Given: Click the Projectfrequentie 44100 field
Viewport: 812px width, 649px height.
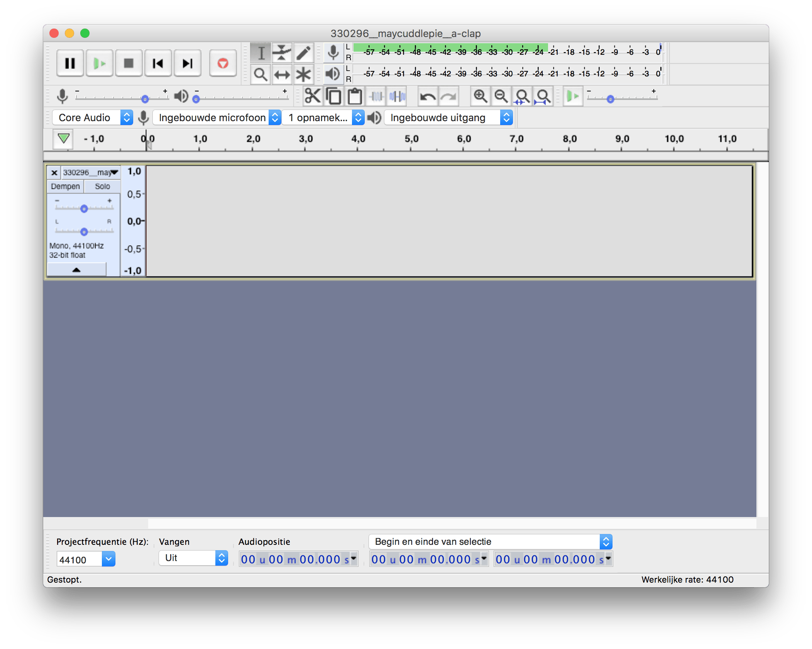Looking at the screenshot, I should coord(80,559).
